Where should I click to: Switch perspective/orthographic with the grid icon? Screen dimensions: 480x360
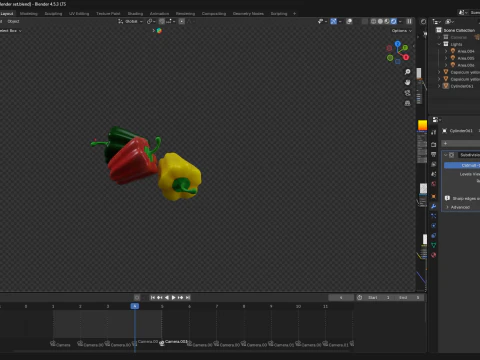pyautogui.click(x=407, y=103)
